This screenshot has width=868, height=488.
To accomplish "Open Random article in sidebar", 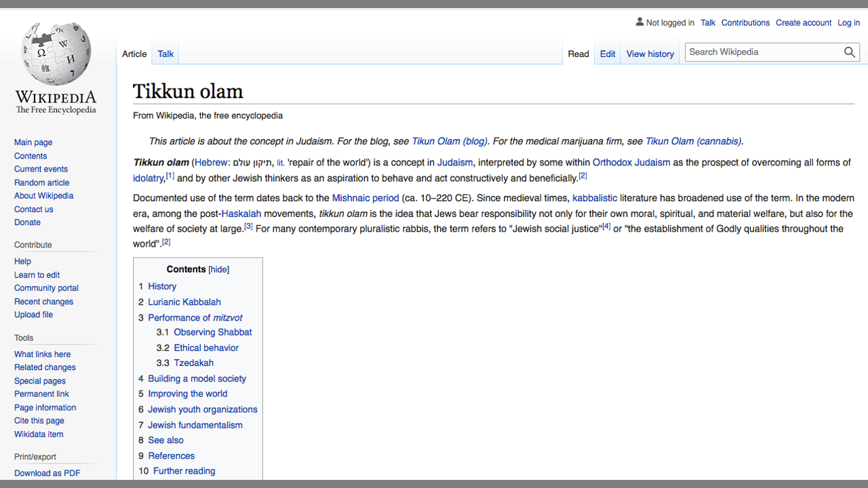I will (41, 182).
